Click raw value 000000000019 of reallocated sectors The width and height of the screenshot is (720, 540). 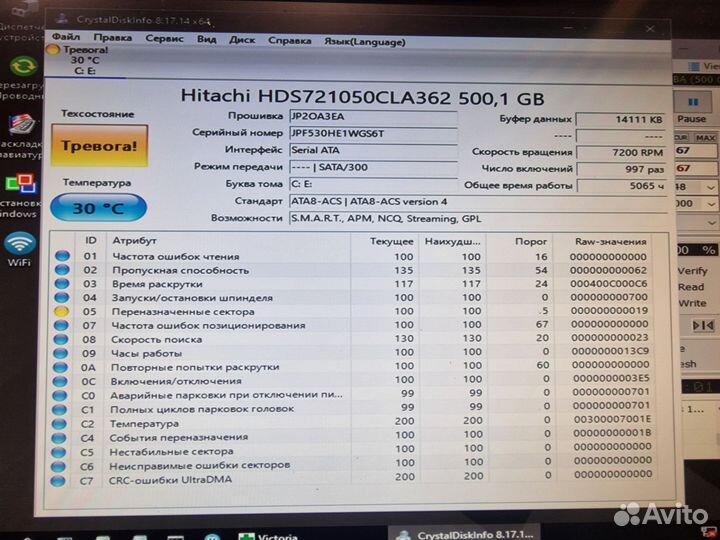pos(609,310)
